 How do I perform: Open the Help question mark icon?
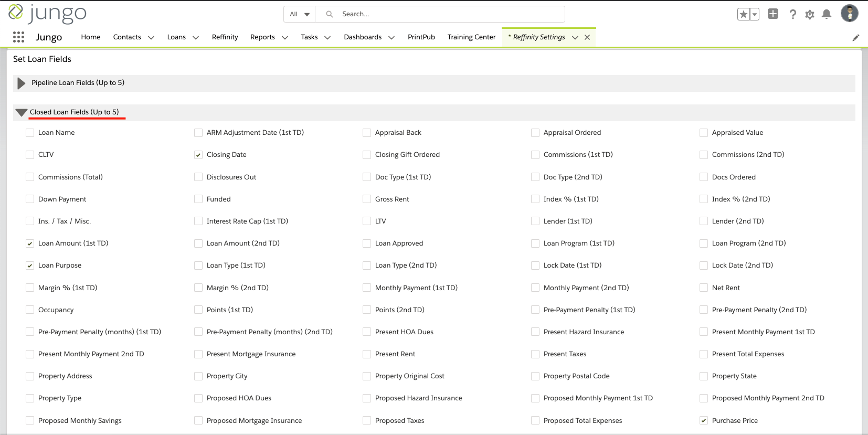(x=792, y=15)
